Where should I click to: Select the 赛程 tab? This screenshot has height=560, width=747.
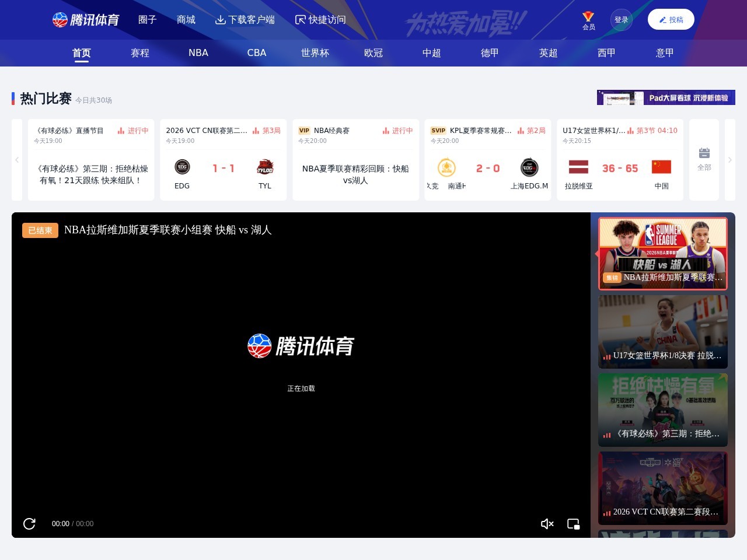coord(140,53)
